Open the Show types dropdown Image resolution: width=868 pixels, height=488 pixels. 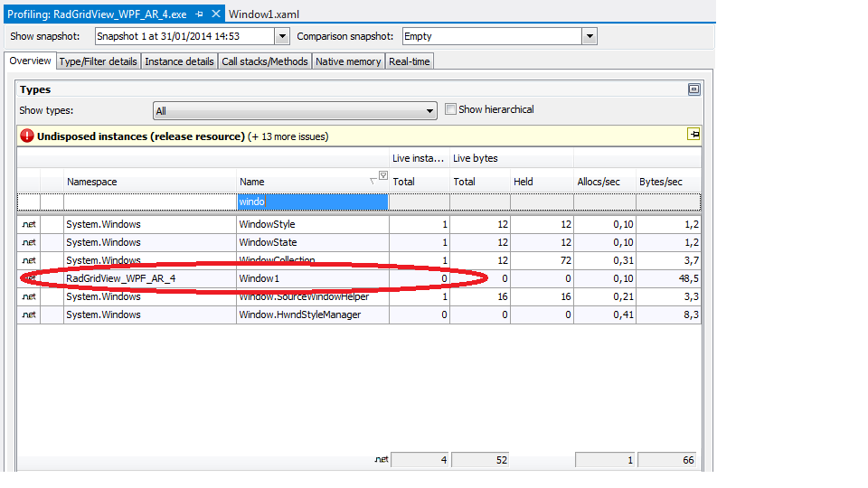click(430, 111)
